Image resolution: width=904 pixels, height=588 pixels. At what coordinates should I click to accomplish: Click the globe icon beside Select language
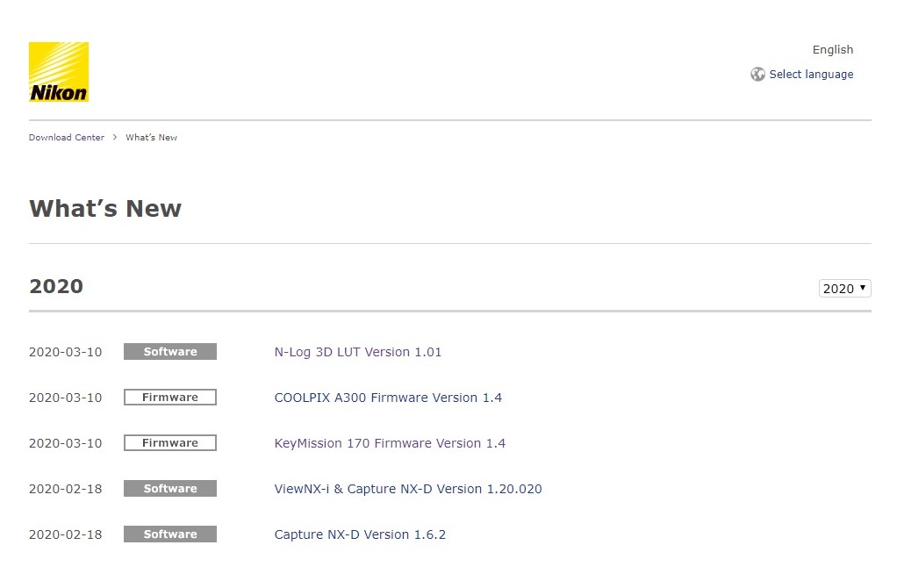click(x=757, y=75)
